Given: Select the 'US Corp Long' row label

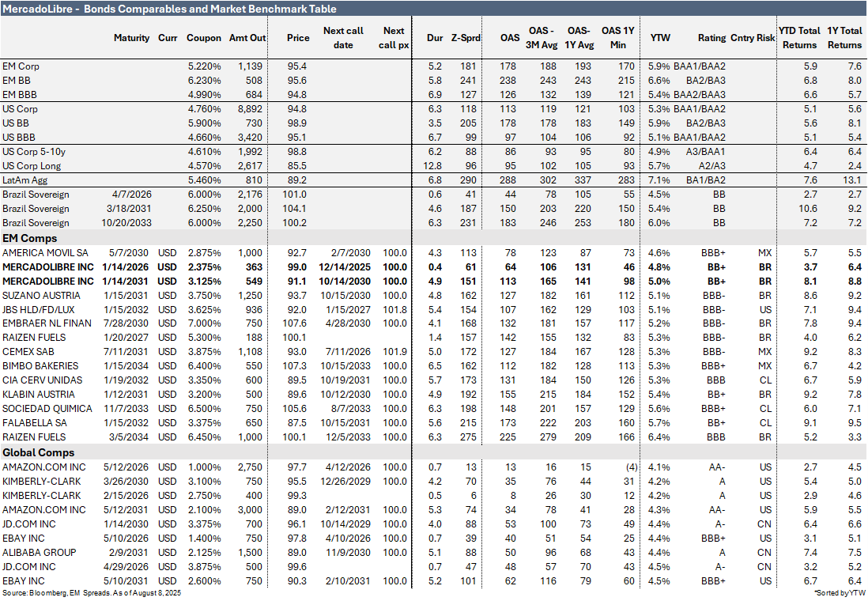Looking at the screenshot, I should click(x=32, y=166).
